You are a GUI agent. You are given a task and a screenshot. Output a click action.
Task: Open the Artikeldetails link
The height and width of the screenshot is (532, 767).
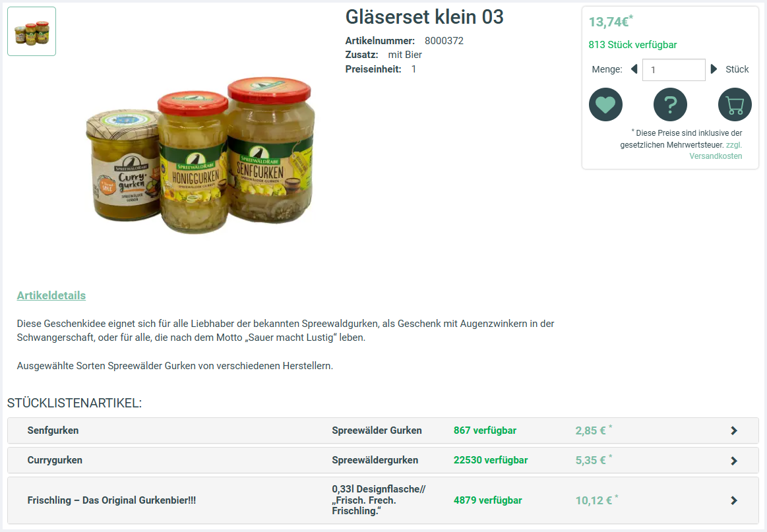51,295
